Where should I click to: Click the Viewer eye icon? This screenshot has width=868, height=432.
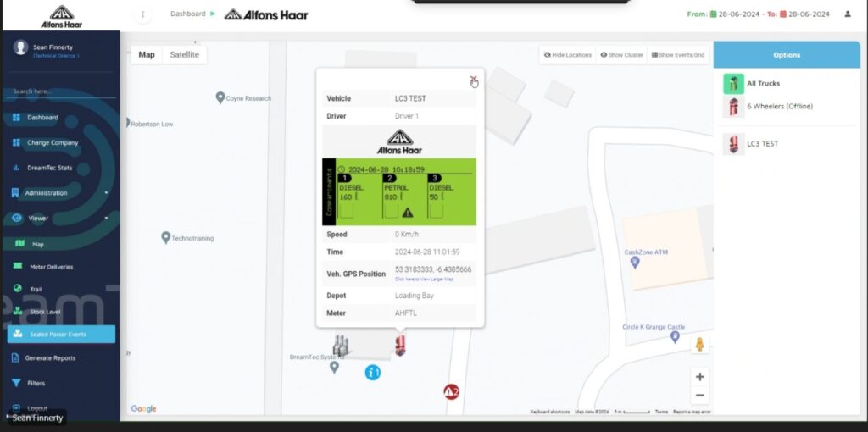click(x=17, y=218)
